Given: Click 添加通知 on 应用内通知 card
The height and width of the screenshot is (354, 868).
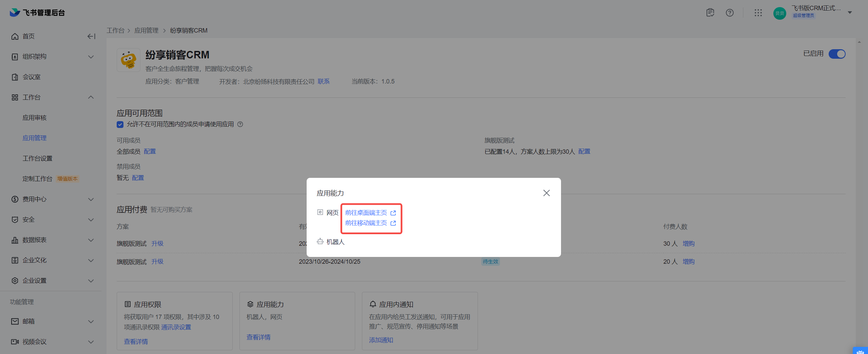Looking at the screenshot, I should [x=381, y=340].
